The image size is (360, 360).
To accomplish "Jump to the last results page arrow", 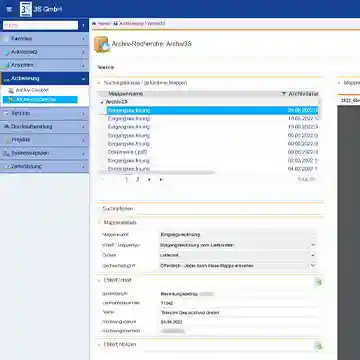I will tap(161, 179).
